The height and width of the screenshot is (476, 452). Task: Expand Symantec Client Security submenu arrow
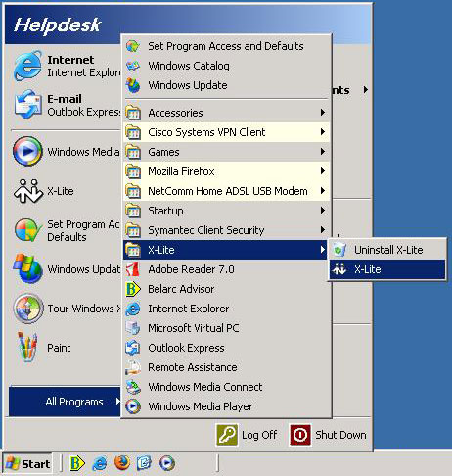[323, 230]
